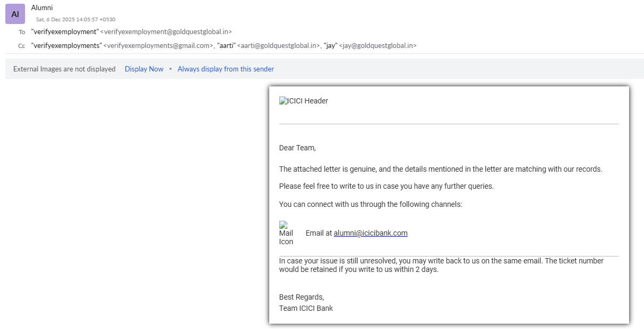This screenshot has height=329, width=644.
Task: Click the Team ICICI Bank signature
Action: pyautogui.click(x=305, y=308)
